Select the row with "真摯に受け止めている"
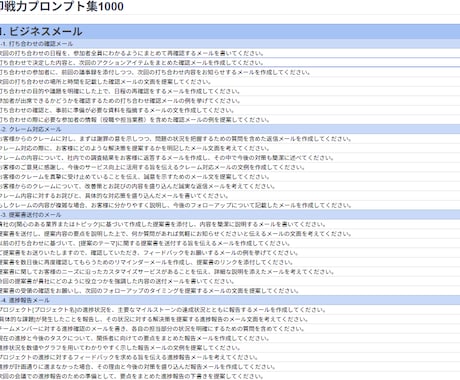The width and height of the screenshot is (460, 380). pyautogui.click(x=230, y=177)
